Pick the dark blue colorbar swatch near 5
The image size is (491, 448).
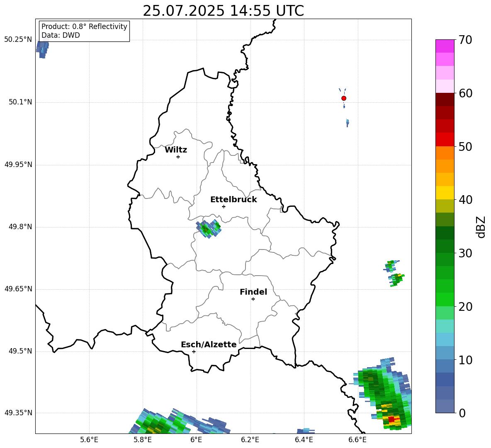(x=445, y=380)
